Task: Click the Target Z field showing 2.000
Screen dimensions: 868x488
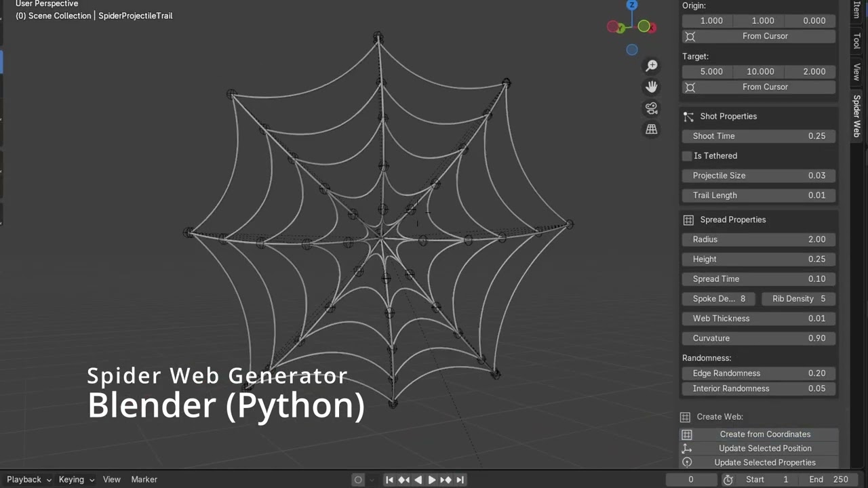Action: click(x=812, y=72)
